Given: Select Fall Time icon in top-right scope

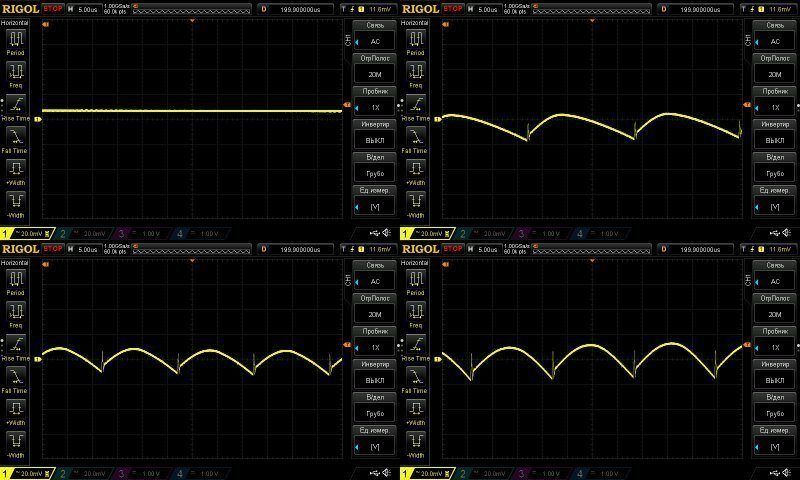Looking at the screenshot, I should pos(416,136).
